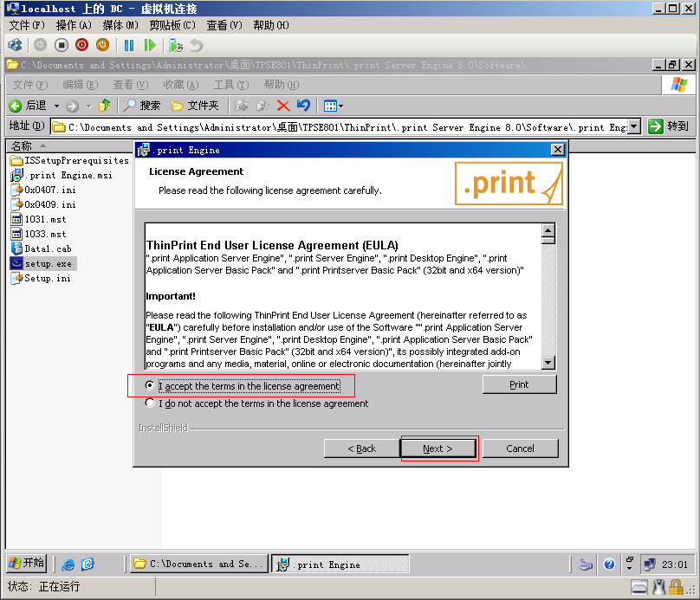
Task: Select the Data1.cab file
Action: tap(41, 248)
